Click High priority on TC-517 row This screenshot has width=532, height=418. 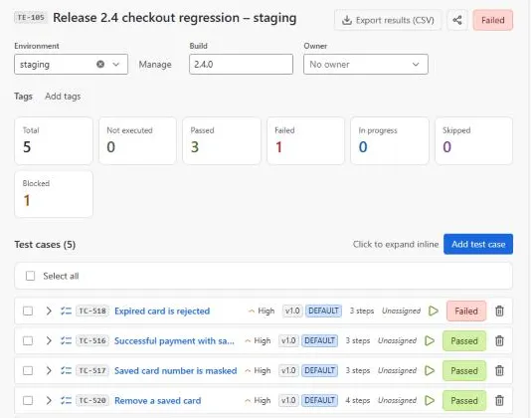258,370
